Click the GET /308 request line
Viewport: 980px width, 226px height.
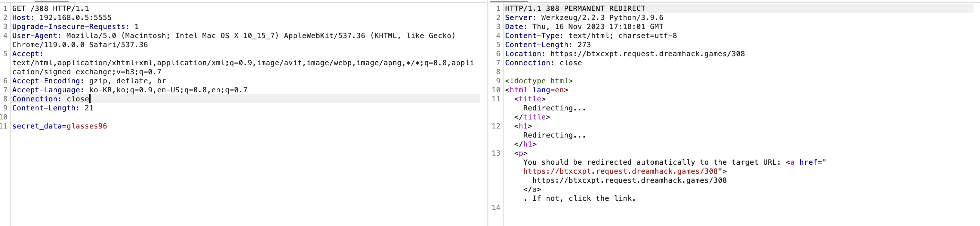pos(50,8)
